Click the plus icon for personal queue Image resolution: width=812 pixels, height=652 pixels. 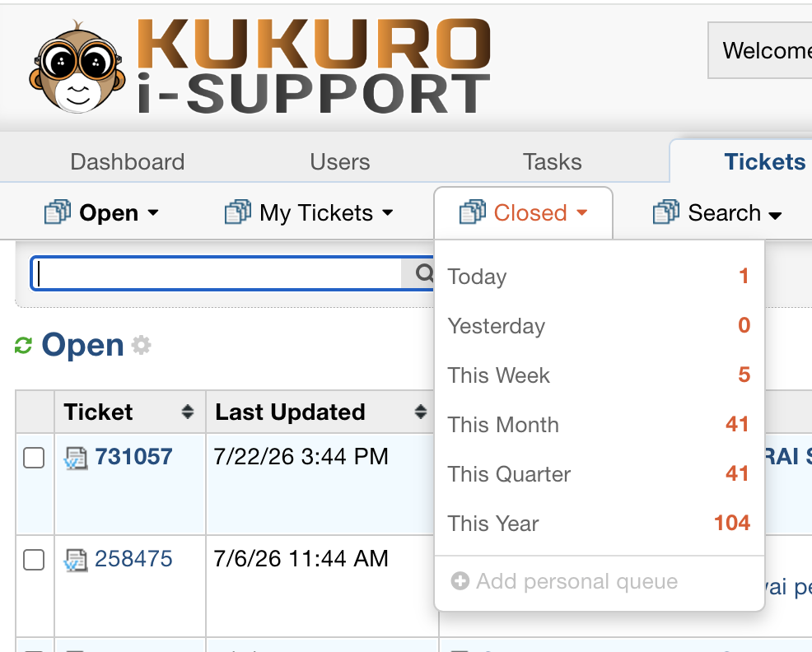point(460,581)
